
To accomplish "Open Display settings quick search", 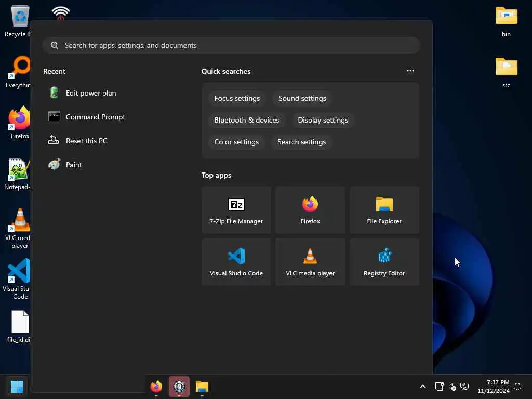I will [x=323, y=120].
